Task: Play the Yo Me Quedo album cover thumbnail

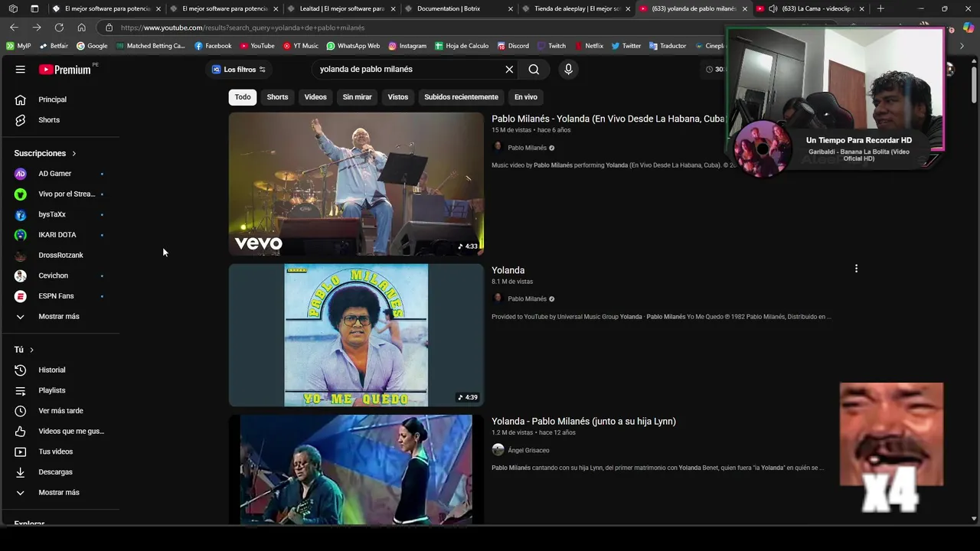Action: pos(356,335)
